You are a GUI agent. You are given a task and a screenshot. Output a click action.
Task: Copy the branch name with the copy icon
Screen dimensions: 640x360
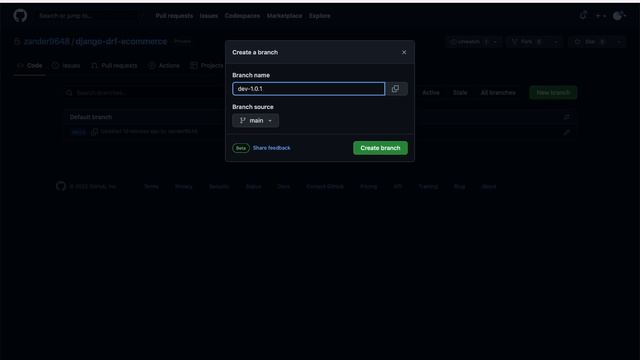396,89
